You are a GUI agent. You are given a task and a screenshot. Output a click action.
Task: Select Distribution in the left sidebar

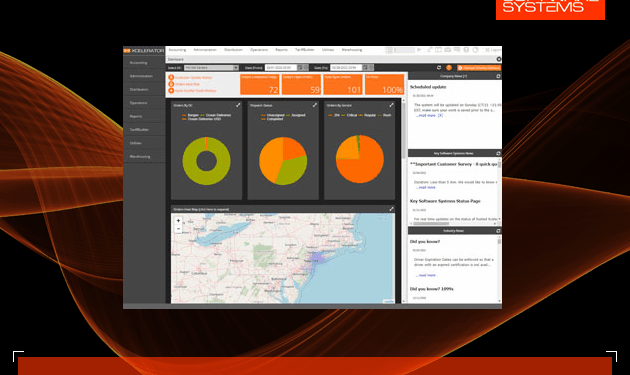click(144, 89)
